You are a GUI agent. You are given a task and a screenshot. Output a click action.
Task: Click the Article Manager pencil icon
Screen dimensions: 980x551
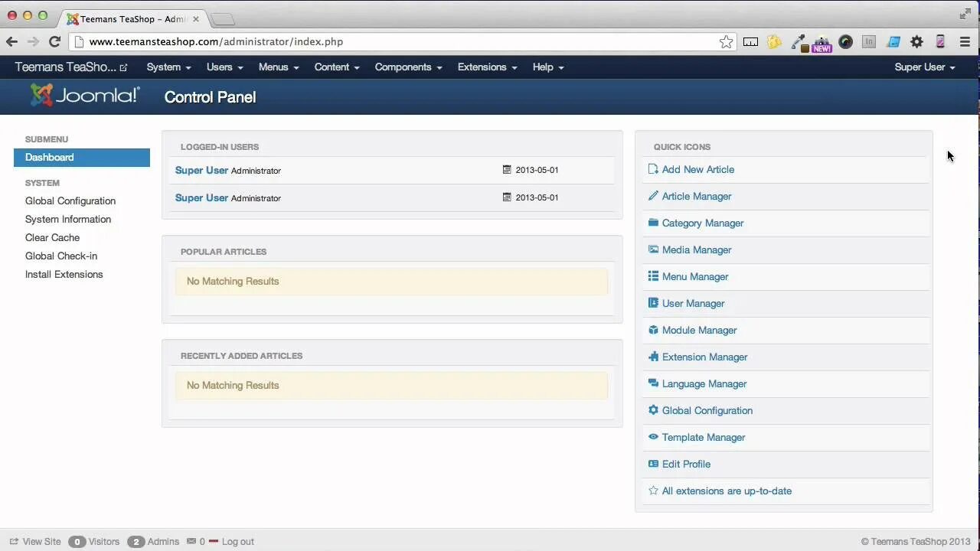tap(653, 196)
